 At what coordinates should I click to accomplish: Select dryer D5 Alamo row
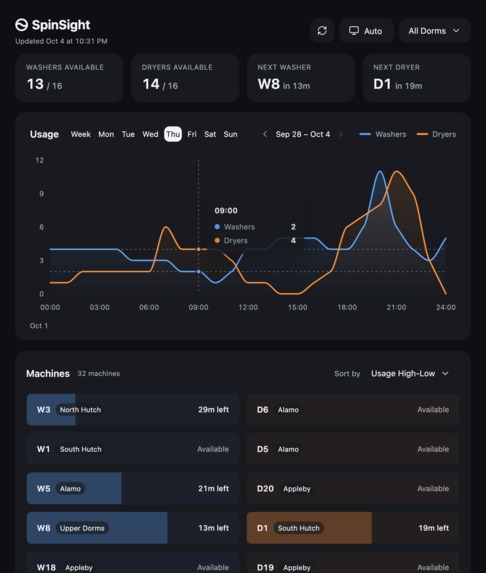pyautogui.click(x=353, y=449)
